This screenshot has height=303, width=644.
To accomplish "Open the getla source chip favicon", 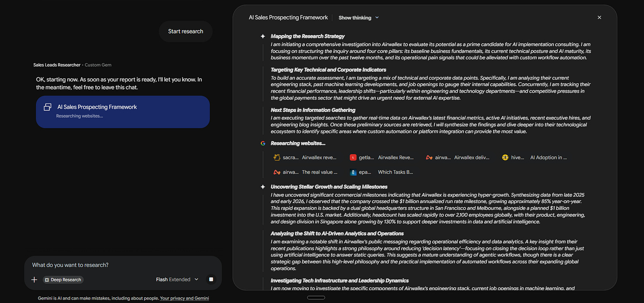I will point(353,157).
